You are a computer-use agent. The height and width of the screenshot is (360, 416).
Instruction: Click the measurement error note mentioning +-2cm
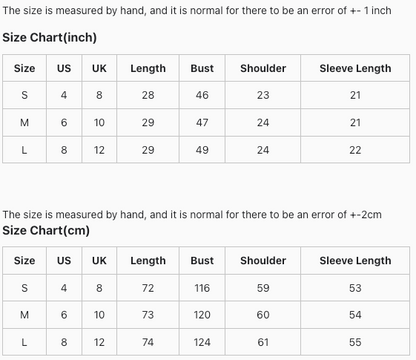192,214
